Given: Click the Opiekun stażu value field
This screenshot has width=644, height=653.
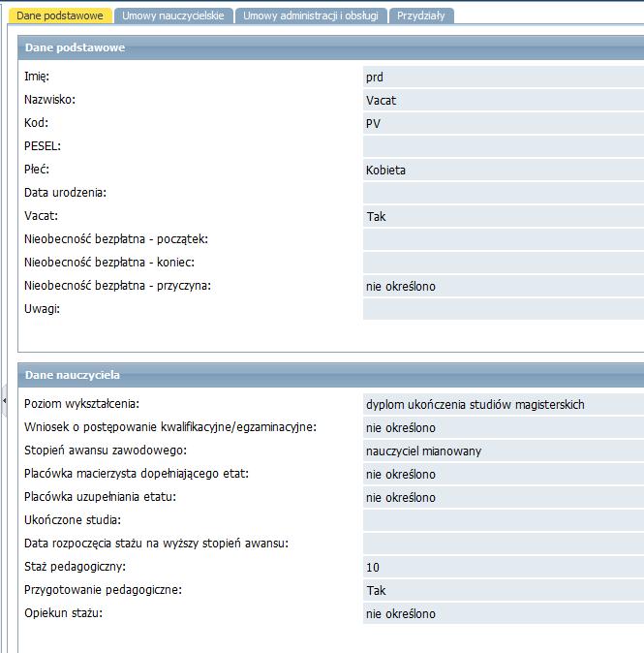Looking at the screenshot, I should [504, 614].
